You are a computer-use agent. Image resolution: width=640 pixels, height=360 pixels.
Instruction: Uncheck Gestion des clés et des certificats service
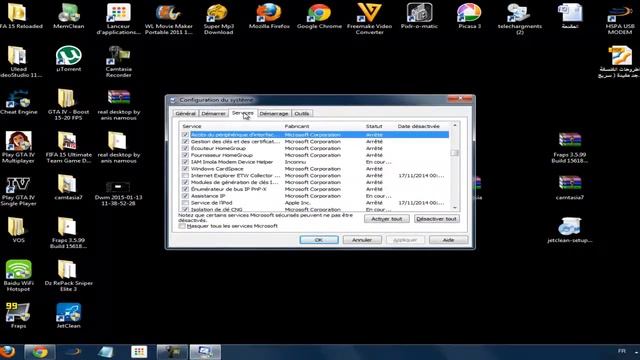click(185, 142)
